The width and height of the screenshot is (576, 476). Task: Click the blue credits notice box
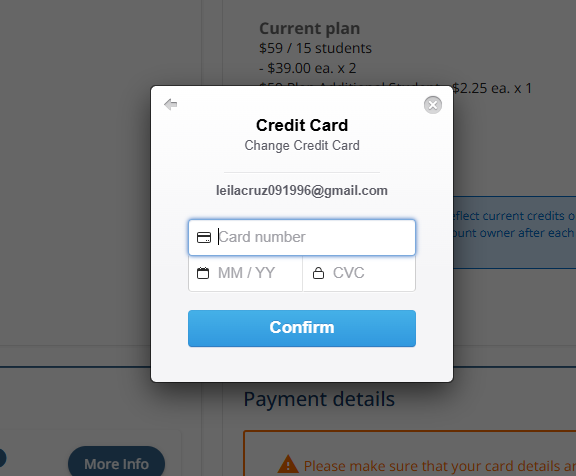click(514, 232)
